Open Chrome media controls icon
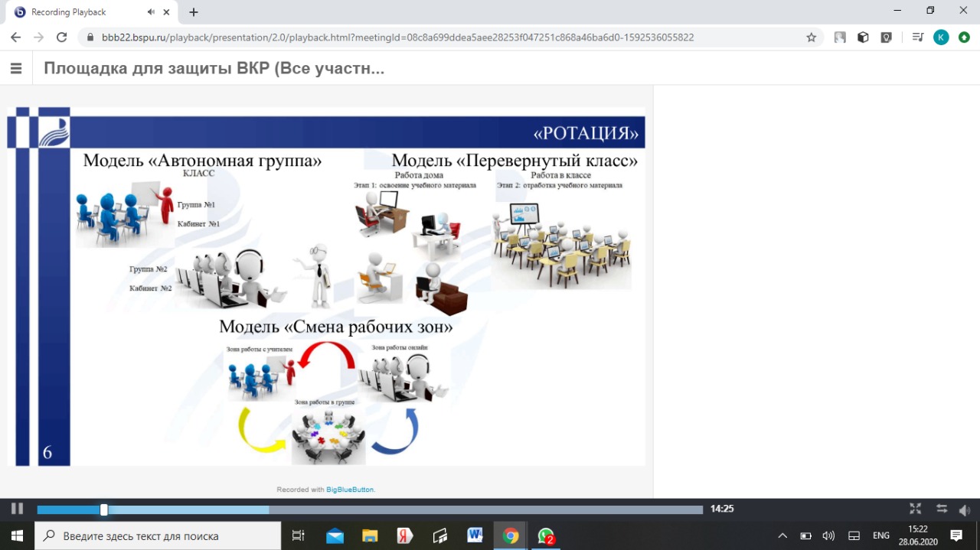Viewport: 980px width, 550px height. coord(918,37)
